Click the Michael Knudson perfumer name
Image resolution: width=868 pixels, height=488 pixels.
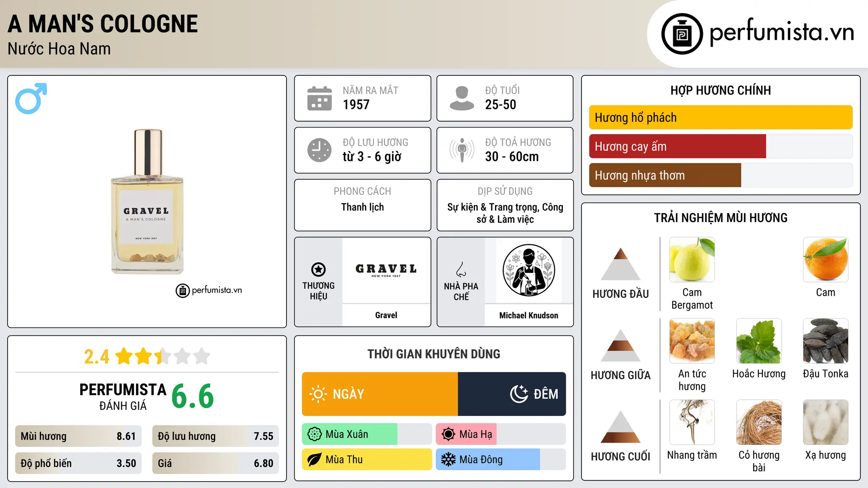pos(529,316)
